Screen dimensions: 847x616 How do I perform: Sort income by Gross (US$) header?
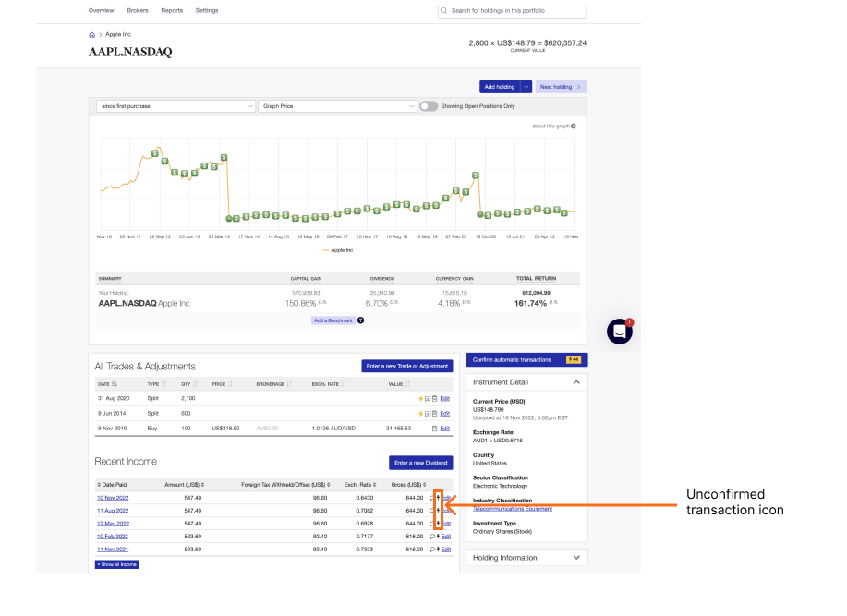(x=409, y=485)
